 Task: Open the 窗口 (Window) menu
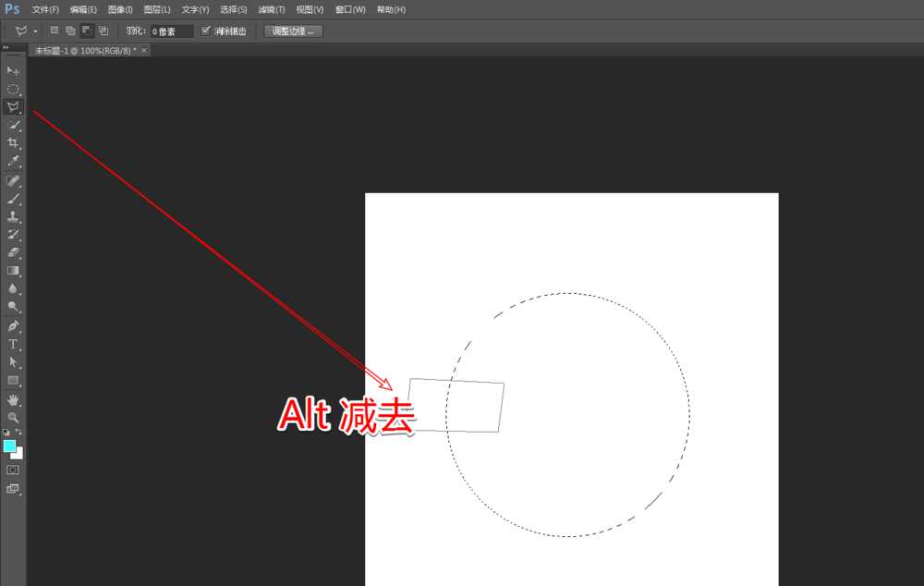point(347,9)
